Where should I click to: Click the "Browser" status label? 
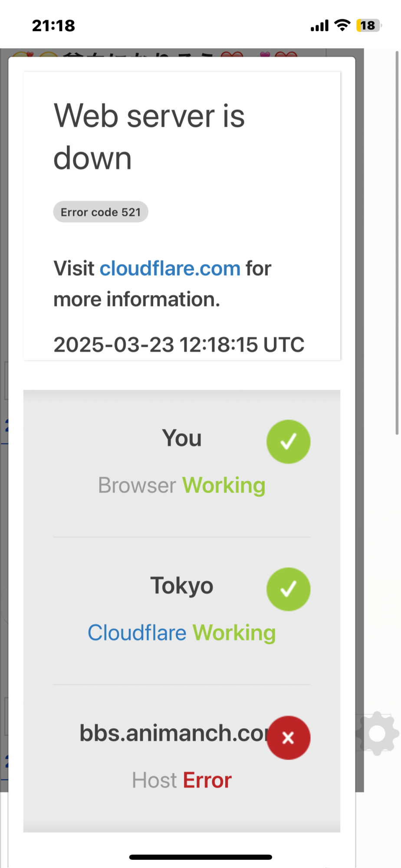click(137, 485)
